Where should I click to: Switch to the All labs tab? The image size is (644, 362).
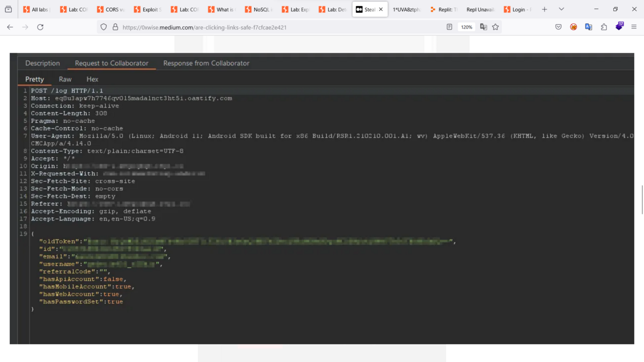[36, 10]
